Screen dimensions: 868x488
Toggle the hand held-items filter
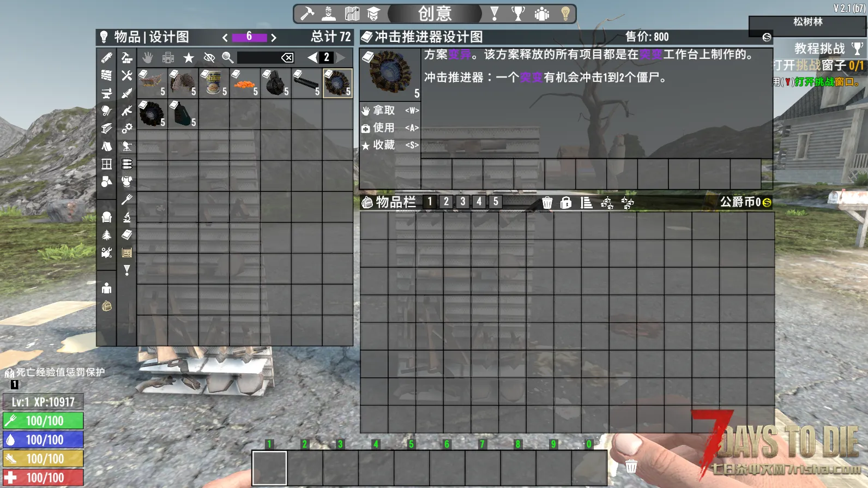coord(147,57)
